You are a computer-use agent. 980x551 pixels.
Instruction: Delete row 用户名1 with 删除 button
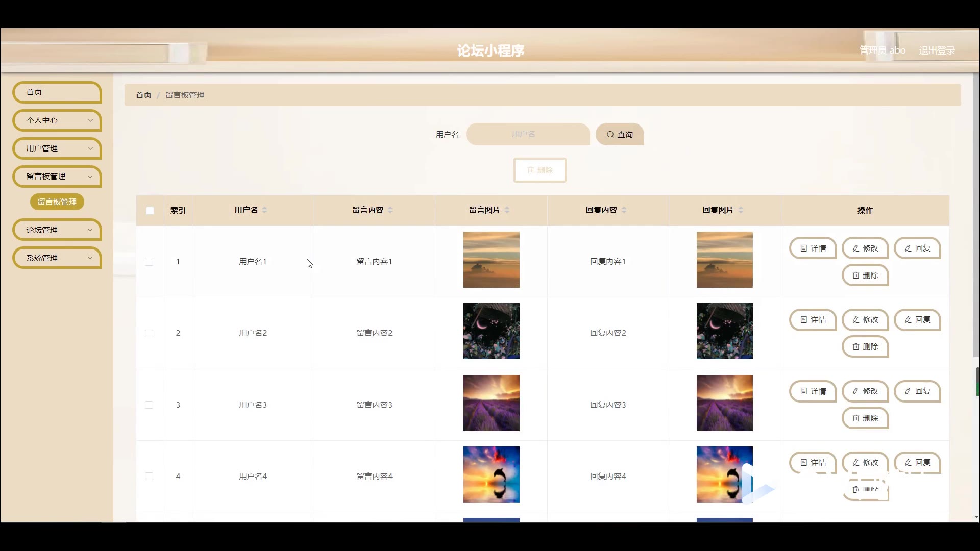865,275
